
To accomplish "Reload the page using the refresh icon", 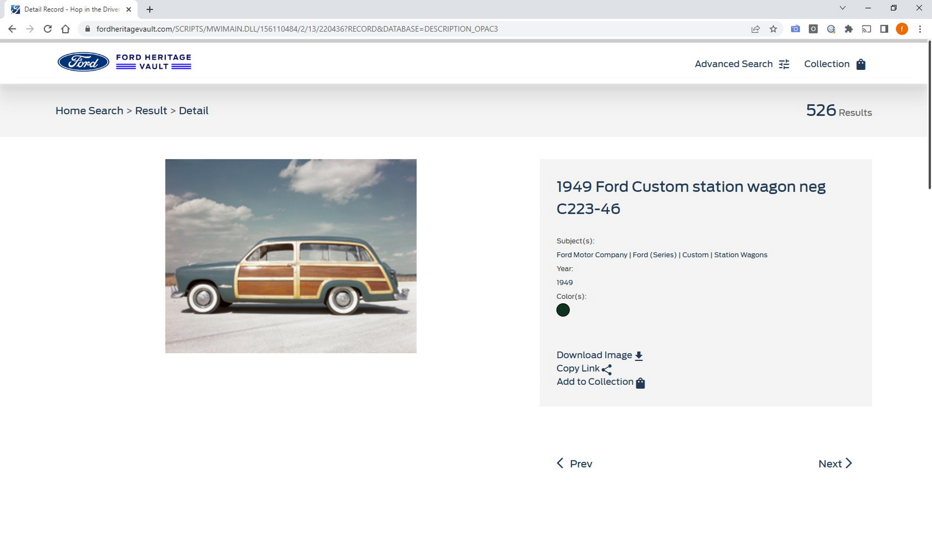I will coord(48,29).
